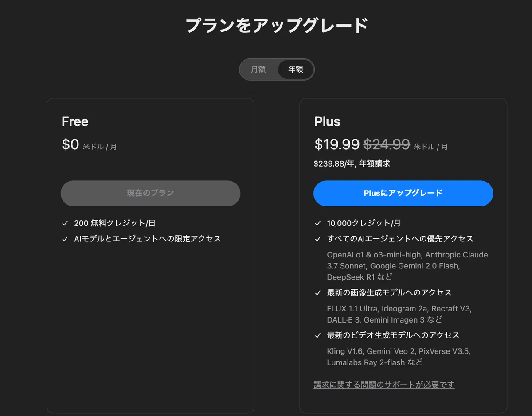Click the プランをアップグレード heading
Screen dimensions: 532x416
point(277,25)
